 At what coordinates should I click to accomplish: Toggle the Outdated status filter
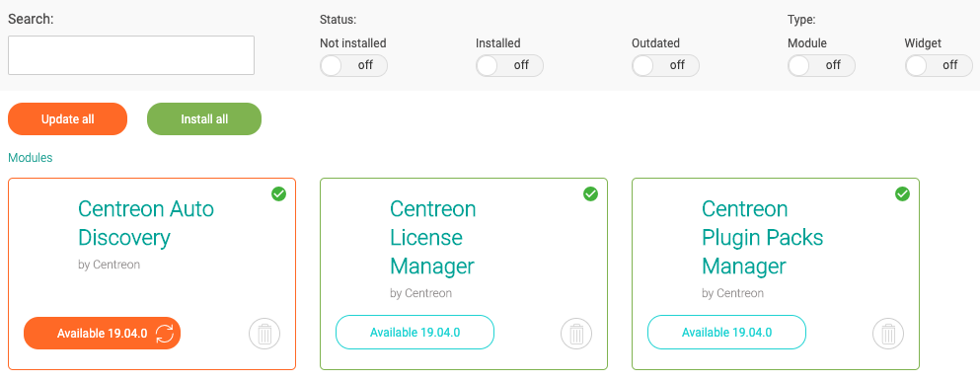665,65
